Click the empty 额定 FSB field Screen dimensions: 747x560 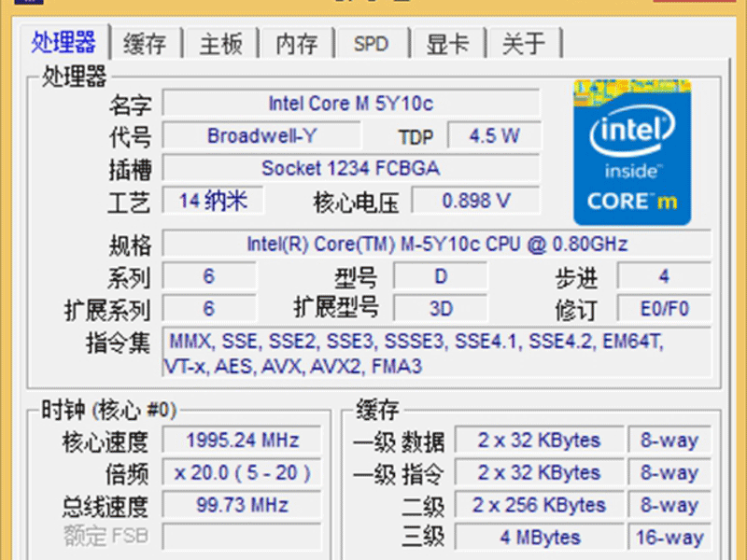tap(242, 538)
